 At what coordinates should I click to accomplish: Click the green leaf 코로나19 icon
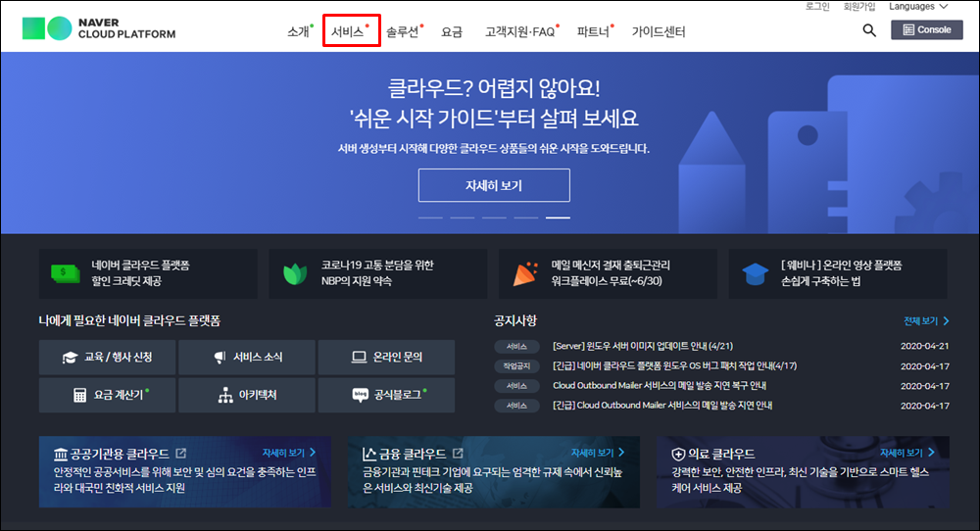pos(295,273)
